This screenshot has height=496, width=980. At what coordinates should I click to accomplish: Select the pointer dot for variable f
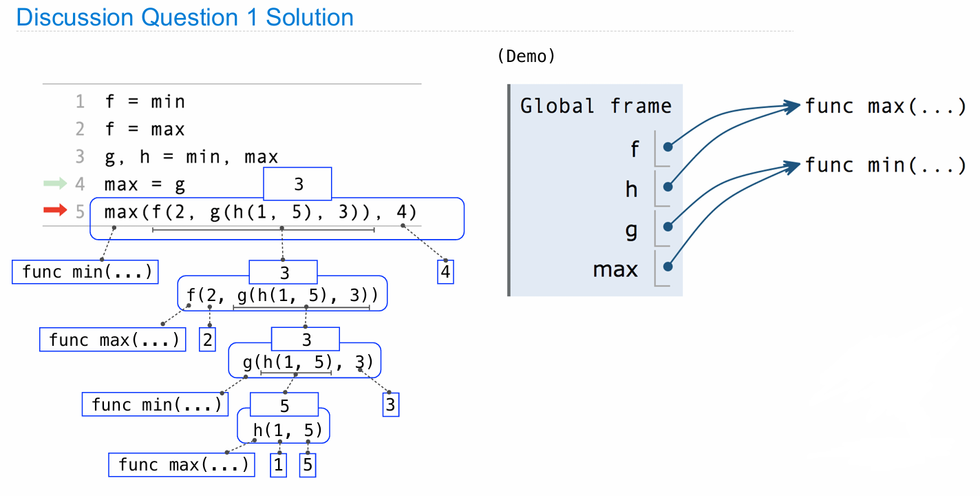click(x=668, y=147)
